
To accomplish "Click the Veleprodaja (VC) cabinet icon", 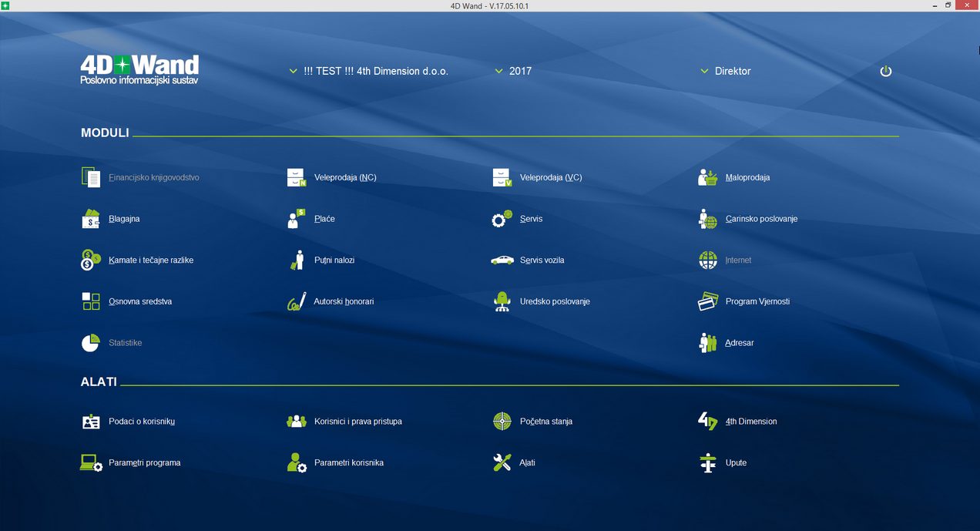I will (x=502, y=177).
